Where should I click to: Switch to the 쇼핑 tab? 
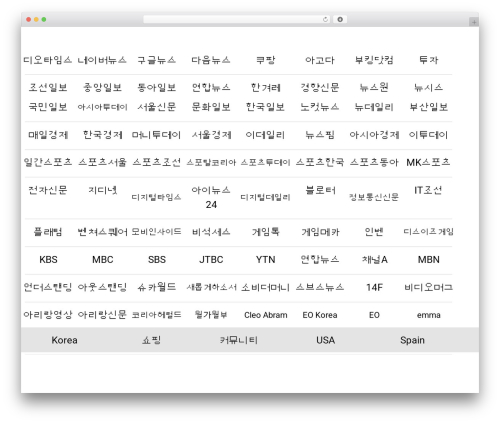[151, 340]
